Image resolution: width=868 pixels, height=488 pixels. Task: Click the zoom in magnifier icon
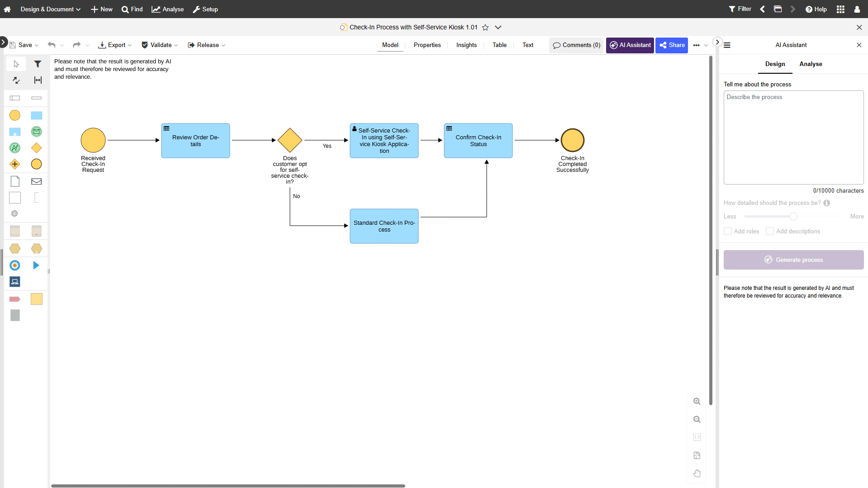point(697,402)
